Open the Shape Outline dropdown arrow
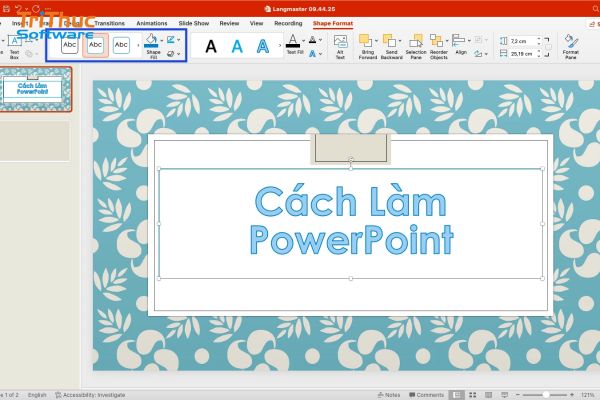Viewport: 600px width, 400px height. click(x=178, y=40)
